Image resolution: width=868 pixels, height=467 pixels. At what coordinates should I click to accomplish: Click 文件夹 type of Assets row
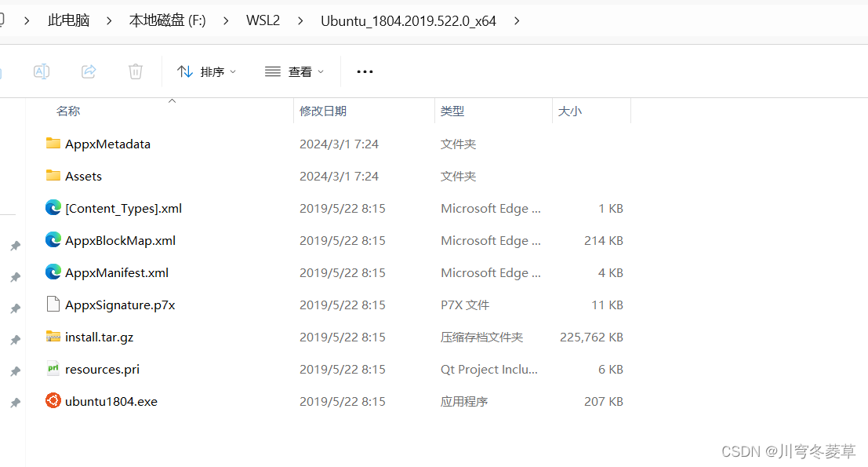(459, 176)
